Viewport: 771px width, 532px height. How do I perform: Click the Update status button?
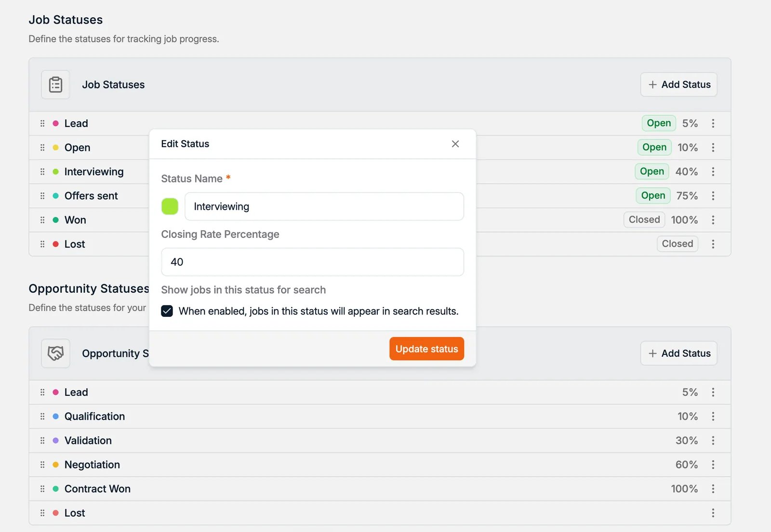426,349
